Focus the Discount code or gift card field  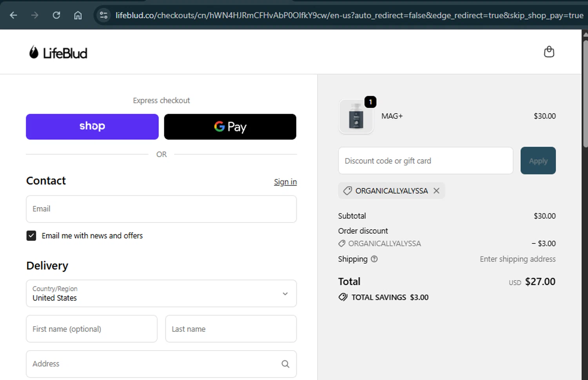pyautogui.click(x=426, y=161)
